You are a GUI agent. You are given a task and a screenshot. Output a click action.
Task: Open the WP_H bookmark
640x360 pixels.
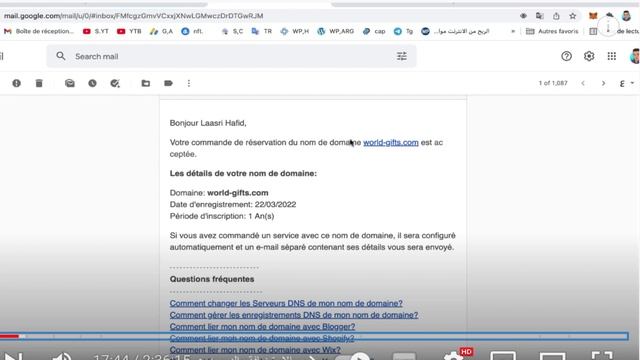[x=295, y=31]
